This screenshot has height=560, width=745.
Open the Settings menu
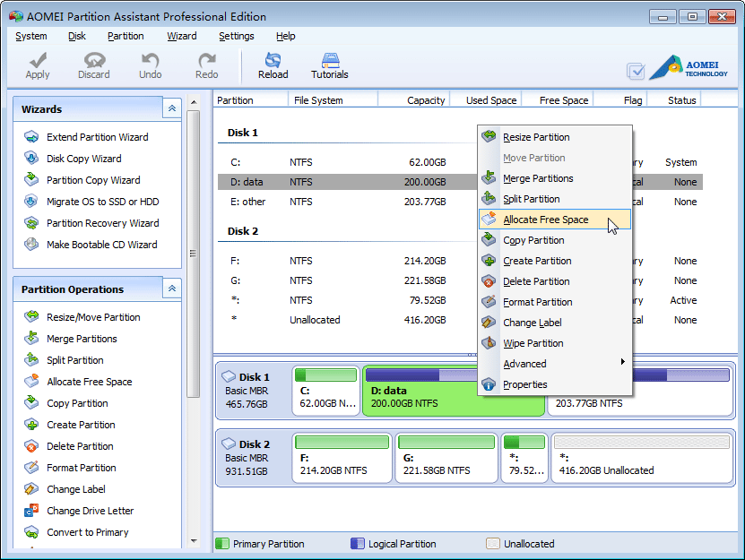(237, 36)
